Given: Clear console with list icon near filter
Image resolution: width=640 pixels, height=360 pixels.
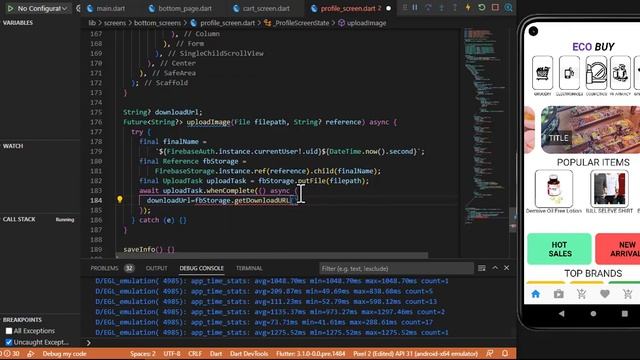Looking at the screenshot, I should pos(482,268).
